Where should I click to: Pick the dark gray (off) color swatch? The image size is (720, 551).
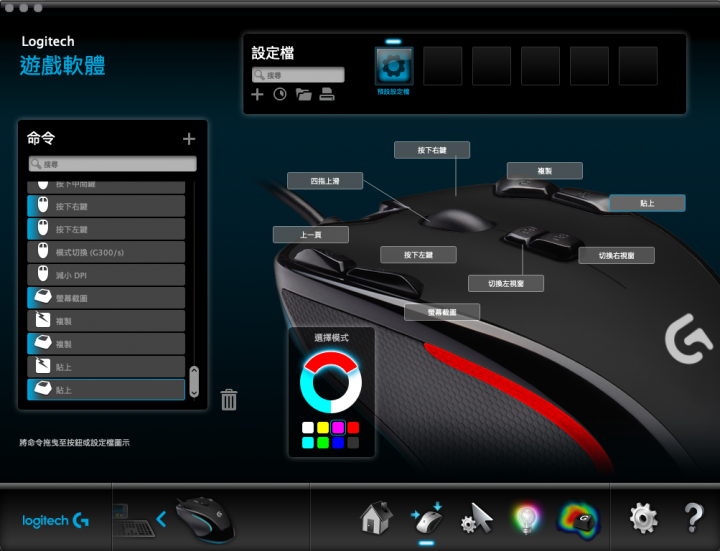click(x=353, y=443)
